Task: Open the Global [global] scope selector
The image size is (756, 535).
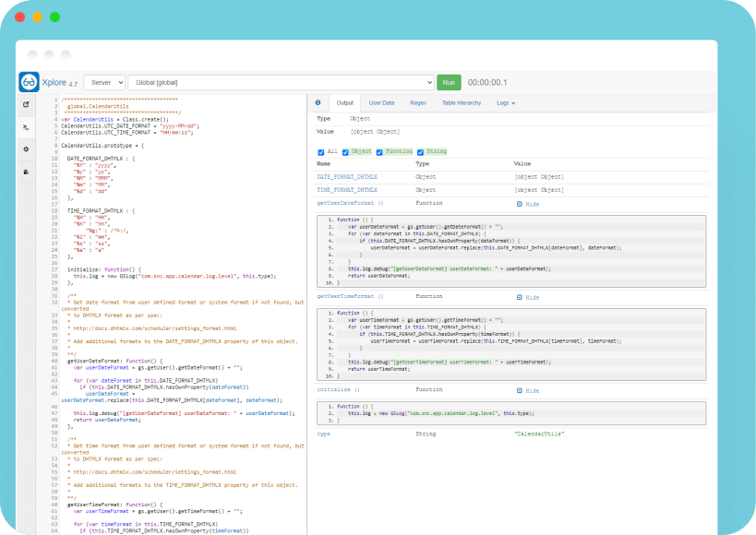Action: (x=283, y=82)
